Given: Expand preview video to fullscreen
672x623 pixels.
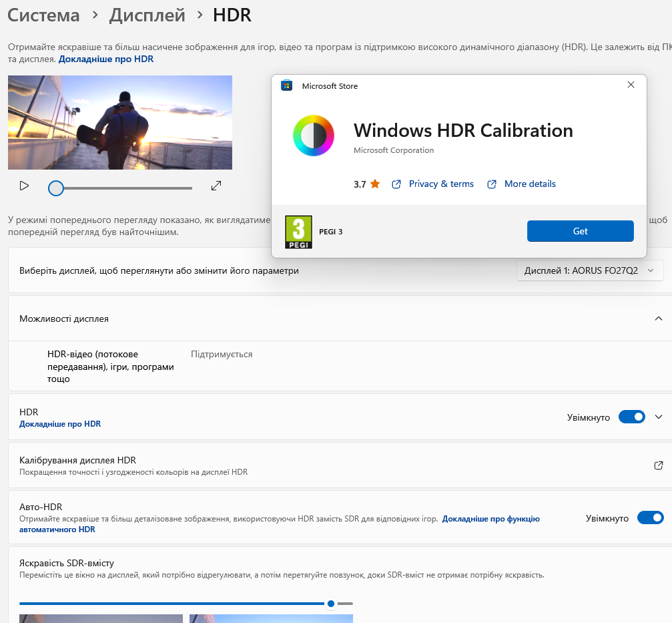Looking at the screenshot, I should 216,186.
